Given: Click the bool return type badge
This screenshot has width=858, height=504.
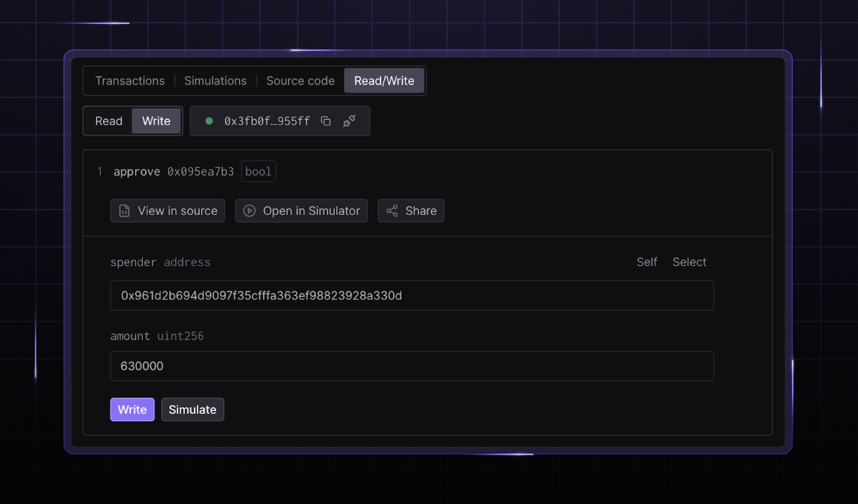Looking at the screenshot, I should (x=259, y=172).
